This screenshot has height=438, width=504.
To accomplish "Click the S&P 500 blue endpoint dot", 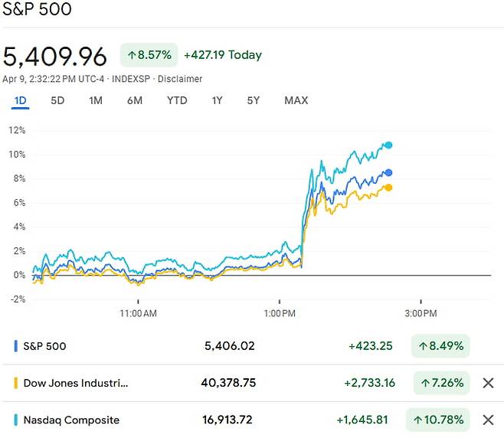I will coord(389,173).
